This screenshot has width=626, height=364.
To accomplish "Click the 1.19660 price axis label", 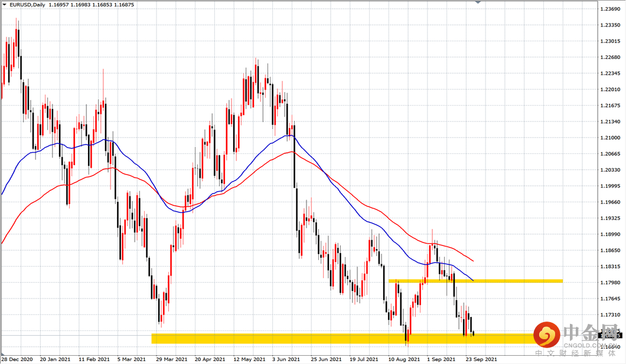I will click(610, 202).
